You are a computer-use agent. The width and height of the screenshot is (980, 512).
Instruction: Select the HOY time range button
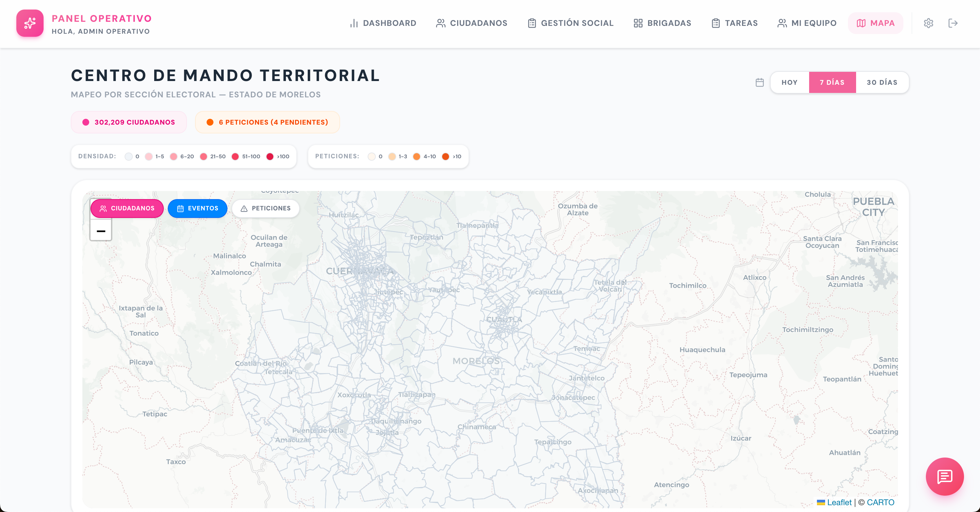tap(789, 82)
